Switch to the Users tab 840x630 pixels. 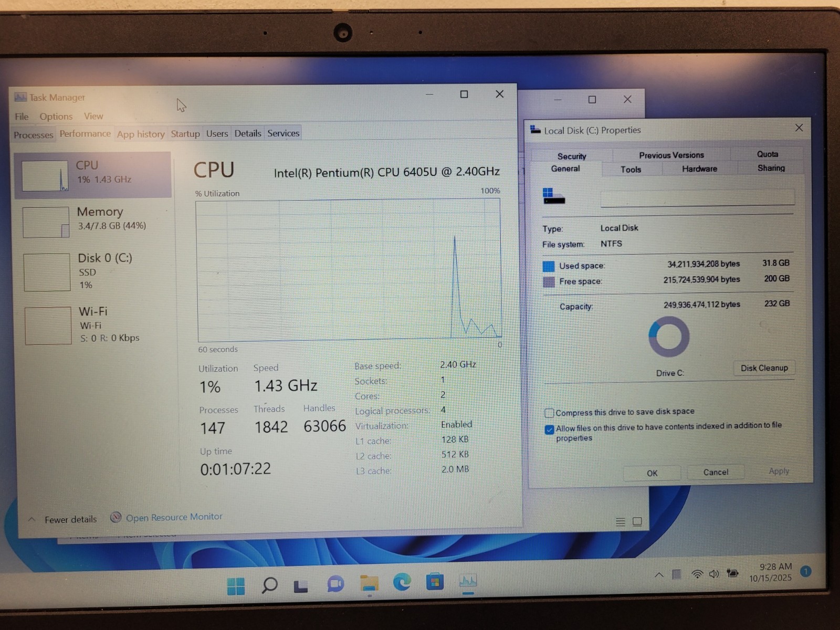click(x=217, y=133)
